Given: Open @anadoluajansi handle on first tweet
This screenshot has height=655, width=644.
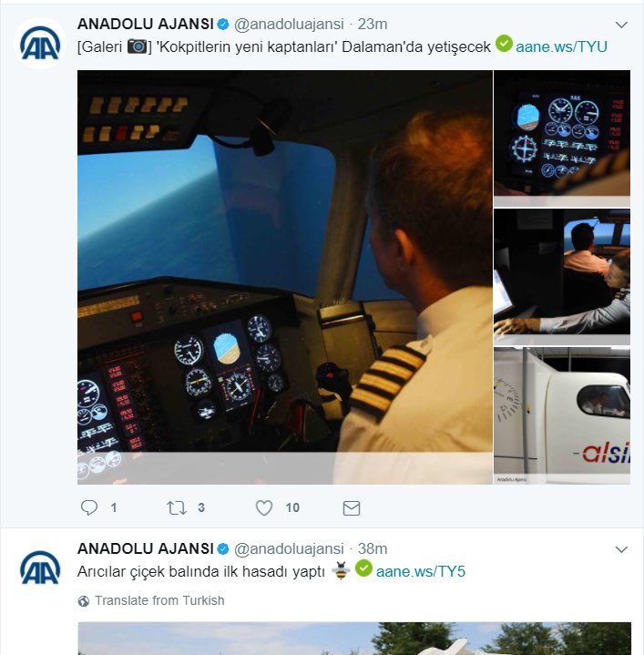Looking at the screenshot, I should pyautogui.click(x=289, y=25).
